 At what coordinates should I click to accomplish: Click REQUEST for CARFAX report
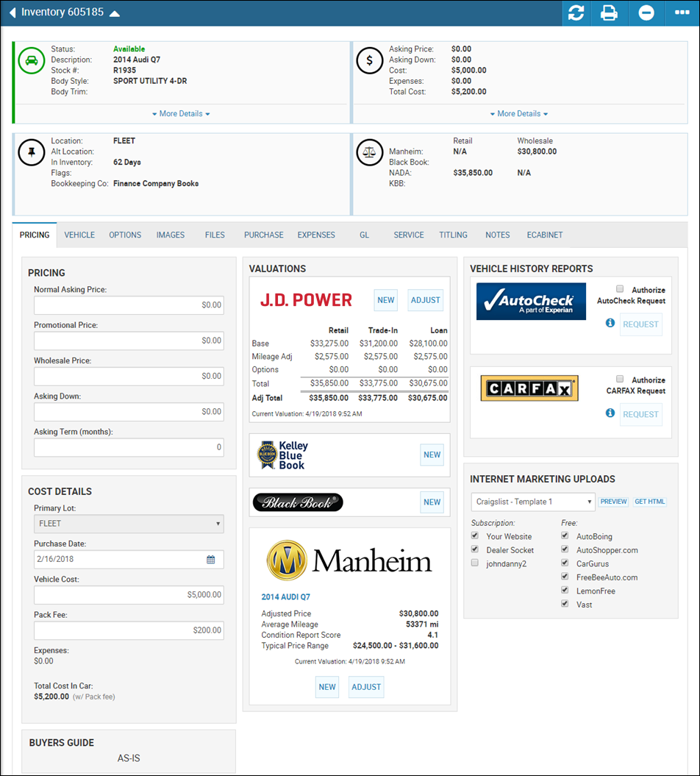tap(640, 415)
